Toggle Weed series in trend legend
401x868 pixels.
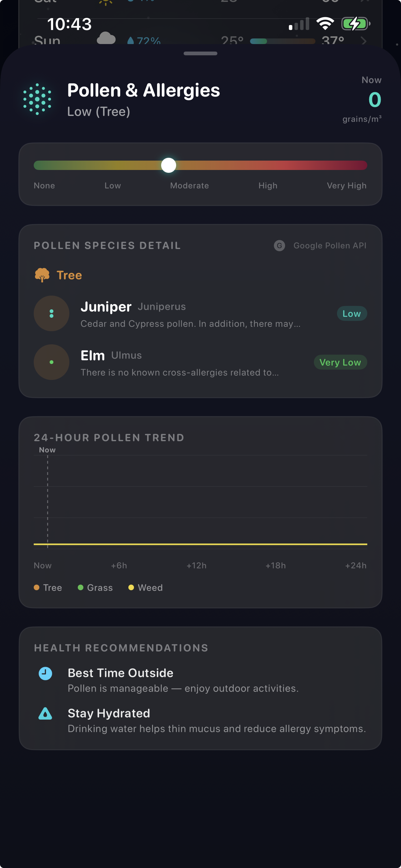[x=146, y=588]
